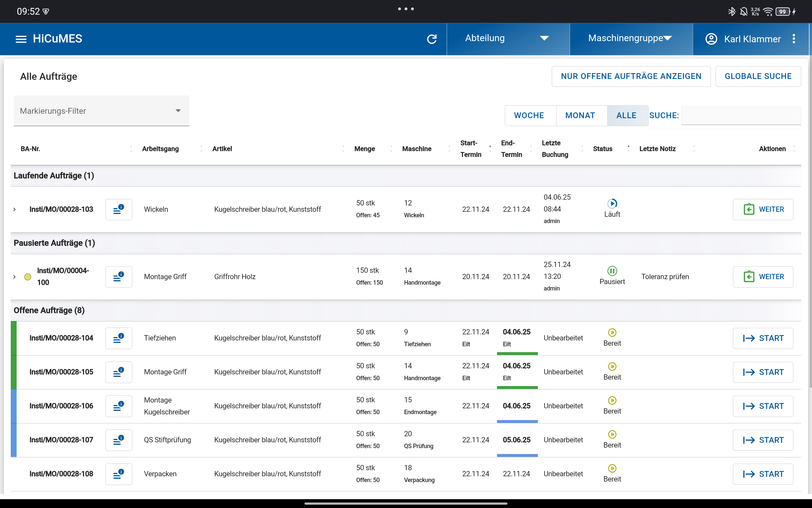Open the Abteilung dropdown

point(508,39)
